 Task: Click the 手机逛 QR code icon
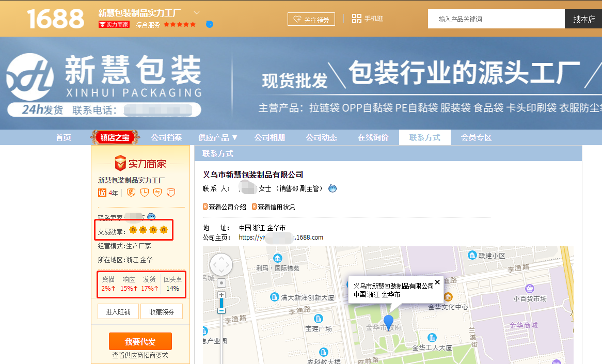pos(357,19)
